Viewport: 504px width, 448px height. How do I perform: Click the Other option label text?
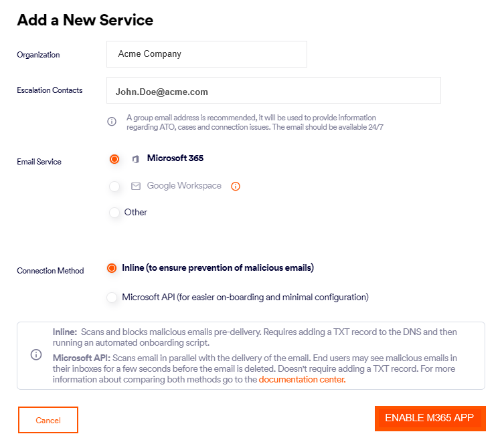136,213
